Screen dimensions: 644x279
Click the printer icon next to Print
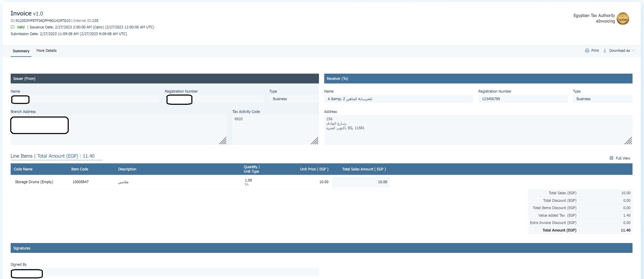click(x=587, y=50)
